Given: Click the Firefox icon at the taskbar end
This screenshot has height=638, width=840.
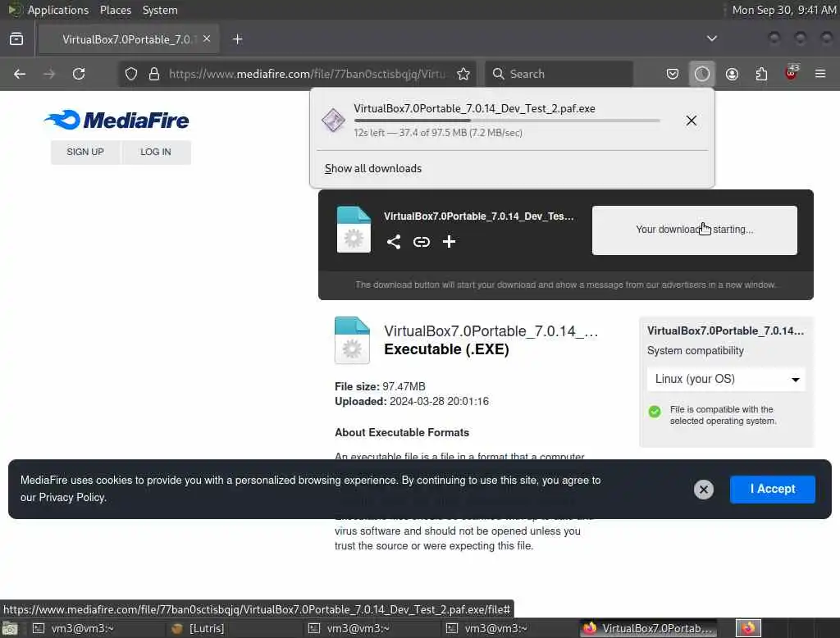Looking at the screenshot, I should click(x=748, y=628).
